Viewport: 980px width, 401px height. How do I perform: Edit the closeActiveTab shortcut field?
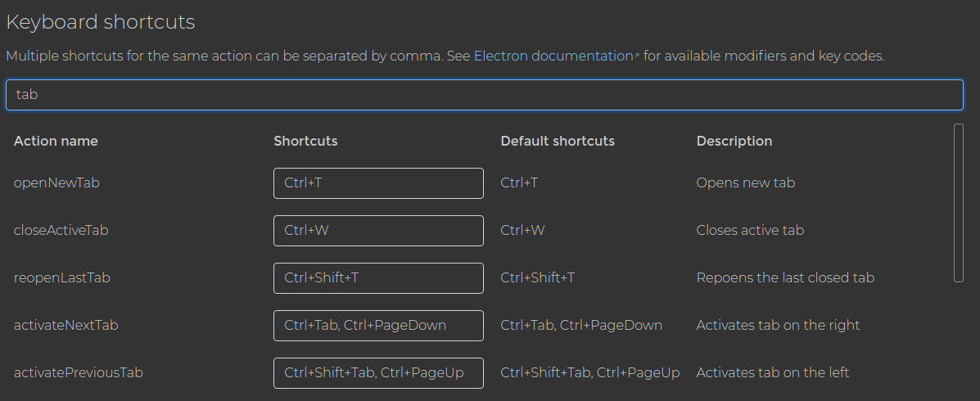[378, 231]
